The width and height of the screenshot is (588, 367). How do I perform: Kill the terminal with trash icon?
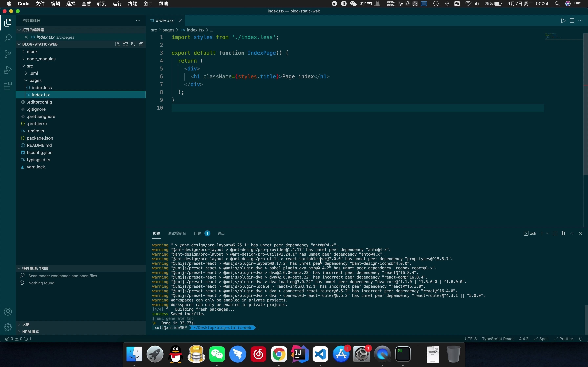(563, 233)
